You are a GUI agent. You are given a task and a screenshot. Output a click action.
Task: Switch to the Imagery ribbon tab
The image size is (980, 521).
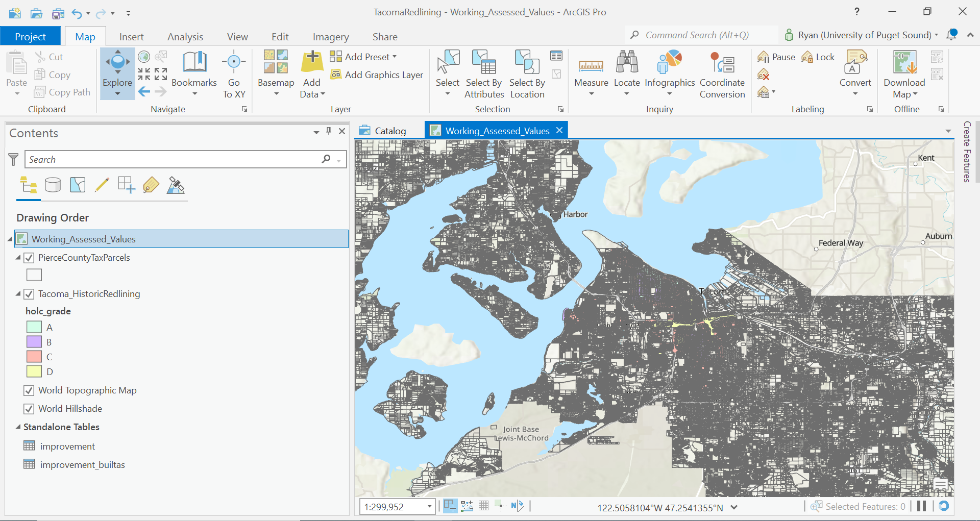[331, 36]
